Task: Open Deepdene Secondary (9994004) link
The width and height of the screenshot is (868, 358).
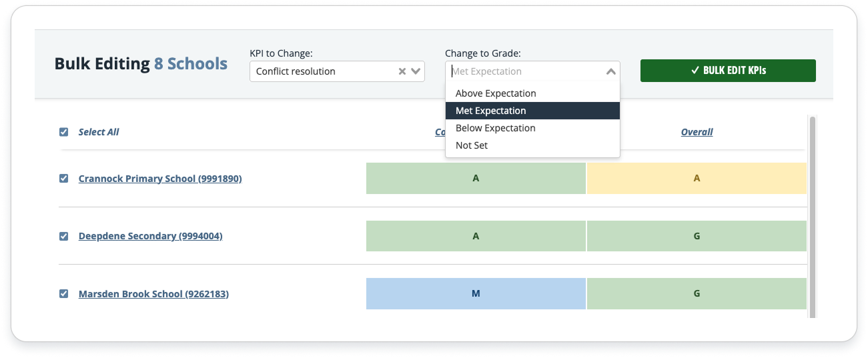Action: click(150, 236)
